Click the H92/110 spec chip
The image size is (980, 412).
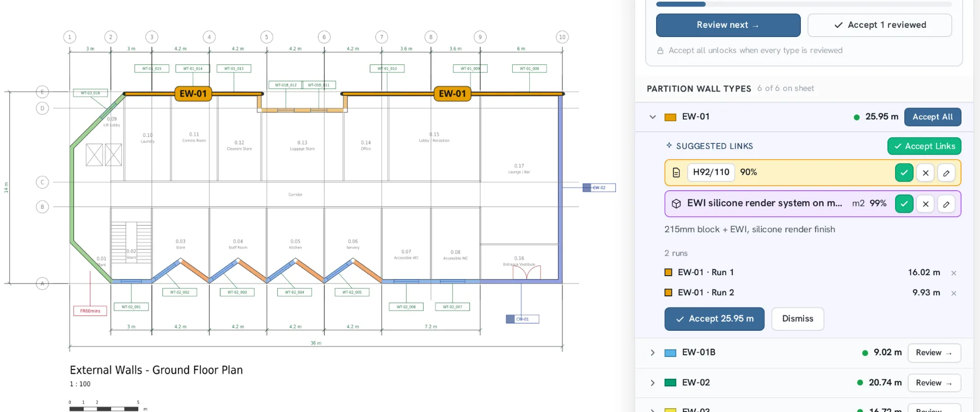(710, 172)
